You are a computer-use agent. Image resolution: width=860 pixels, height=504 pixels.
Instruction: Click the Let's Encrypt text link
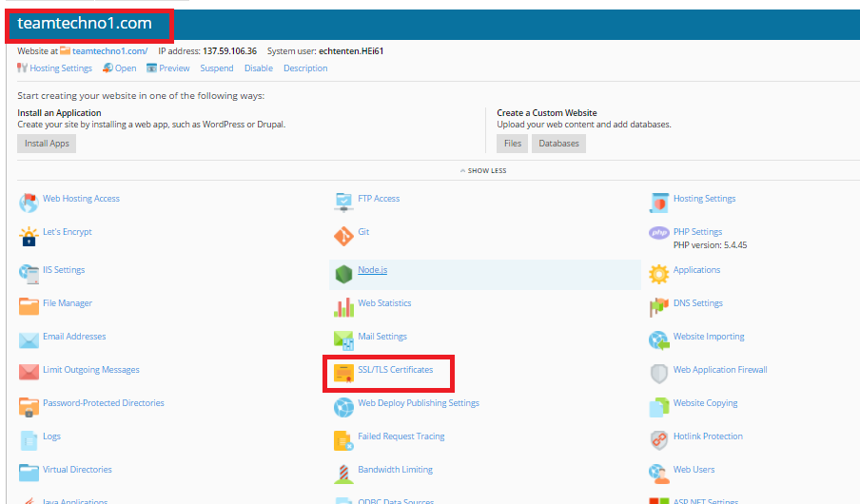click(x=68, y=232)
